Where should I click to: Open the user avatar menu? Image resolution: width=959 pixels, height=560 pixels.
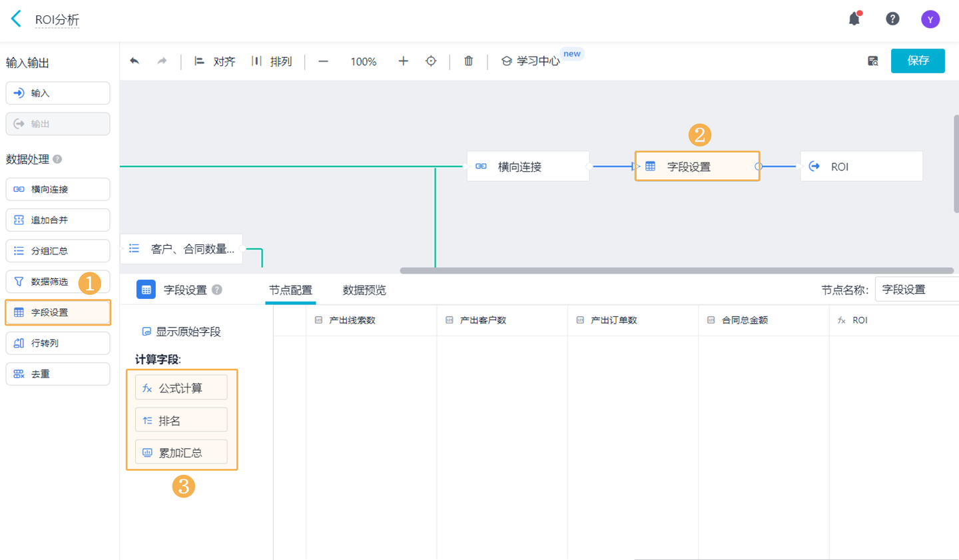click(x=930, y=19)
